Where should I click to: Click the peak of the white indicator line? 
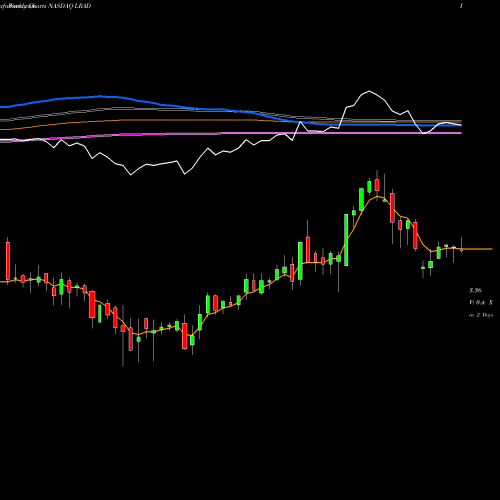click(369, 91)
